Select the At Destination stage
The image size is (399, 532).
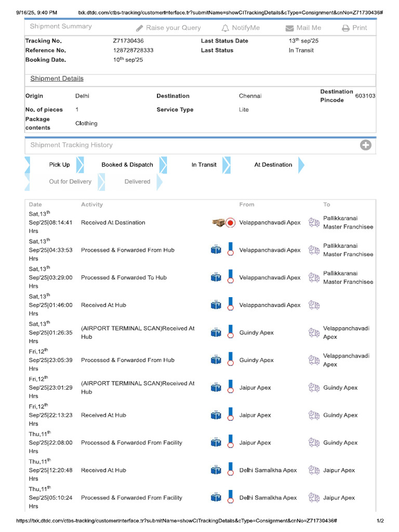tap(273, 165)
